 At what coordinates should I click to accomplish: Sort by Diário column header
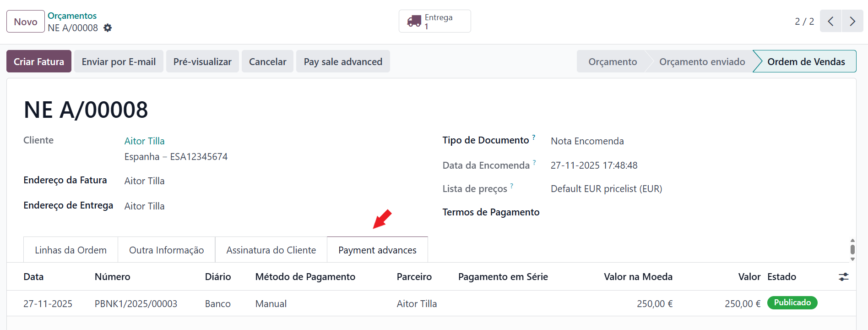[x=218, y=277]
